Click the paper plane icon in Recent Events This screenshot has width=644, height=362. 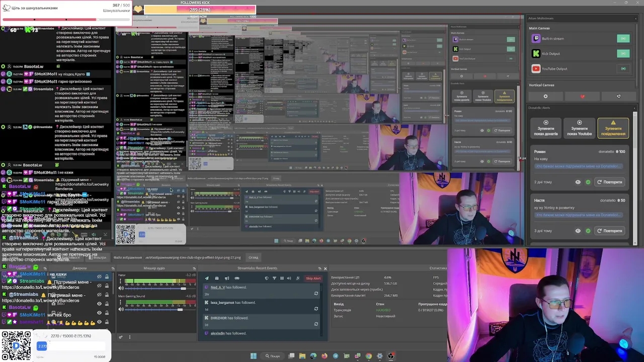tap(207, 278)
